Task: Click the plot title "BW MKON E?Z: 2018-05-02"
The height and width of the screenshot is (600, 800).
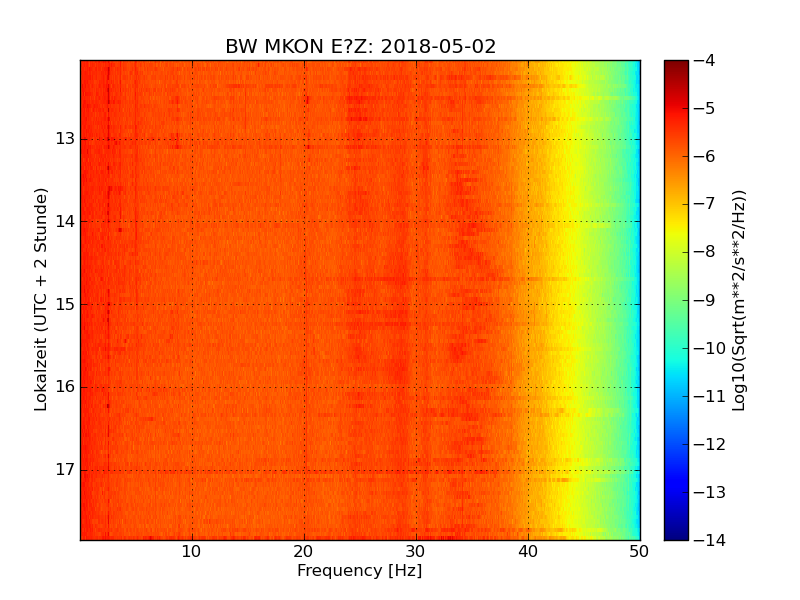Action: click(361, 46)
